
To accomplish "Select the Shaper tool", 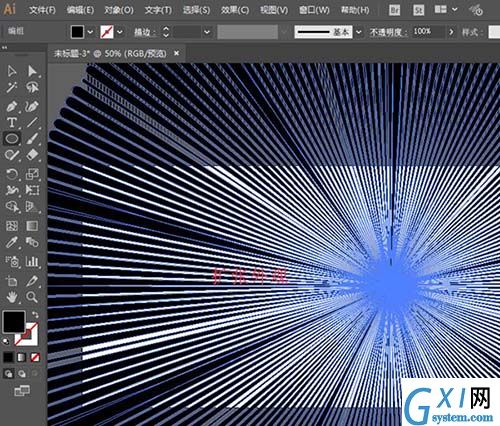I will (x=12, y=155).
